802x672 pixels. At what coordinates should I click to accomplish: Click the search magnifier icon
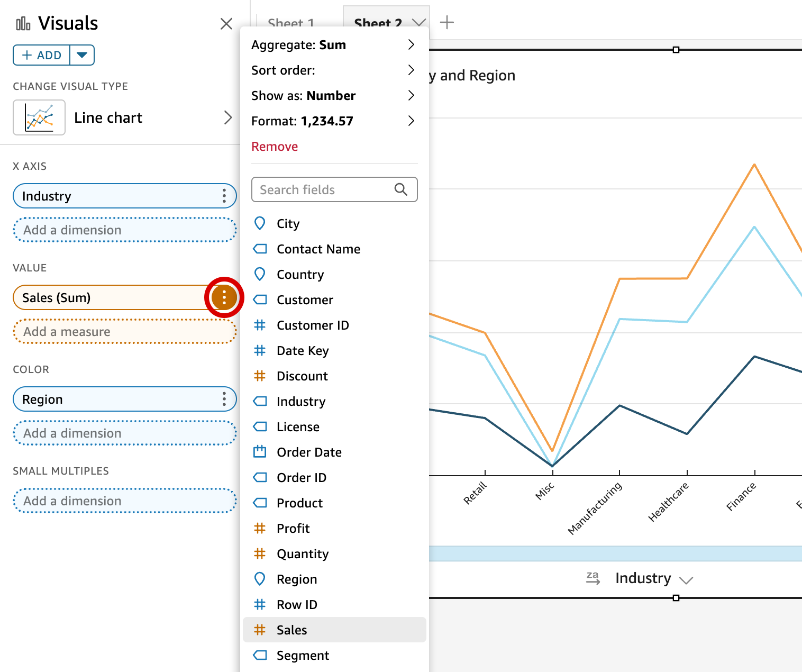pos(401,189)
